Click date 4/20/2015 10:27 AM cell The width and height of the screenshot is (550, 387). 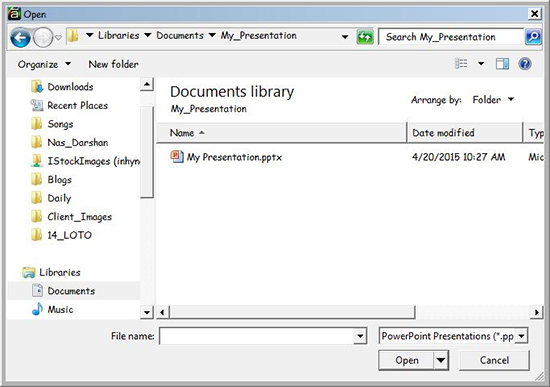[458, 157]
